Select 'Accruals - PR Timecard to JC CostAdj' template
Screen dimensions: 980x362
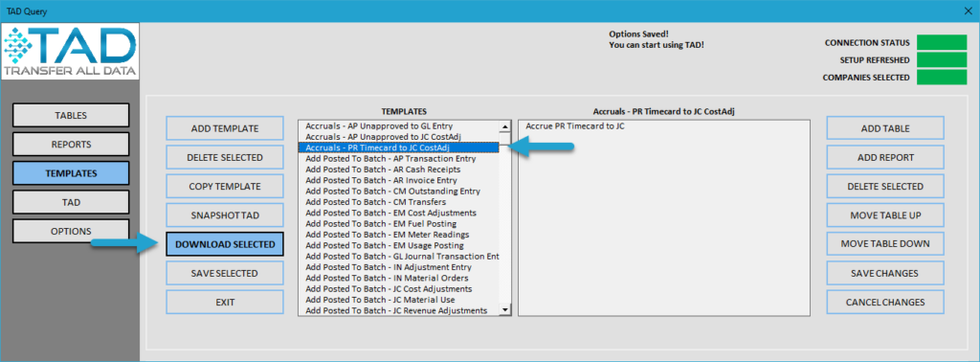(x=399, y=147)
